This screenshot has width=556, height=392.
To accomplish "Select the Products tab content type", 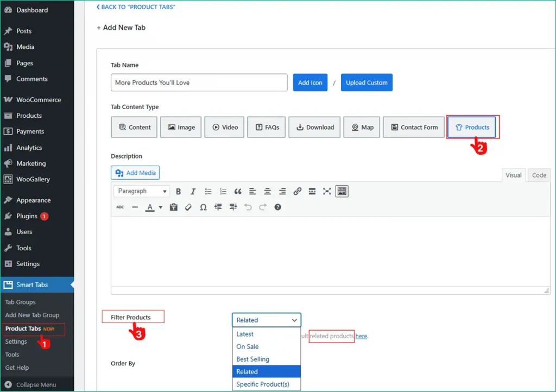I will coord(472,127).
